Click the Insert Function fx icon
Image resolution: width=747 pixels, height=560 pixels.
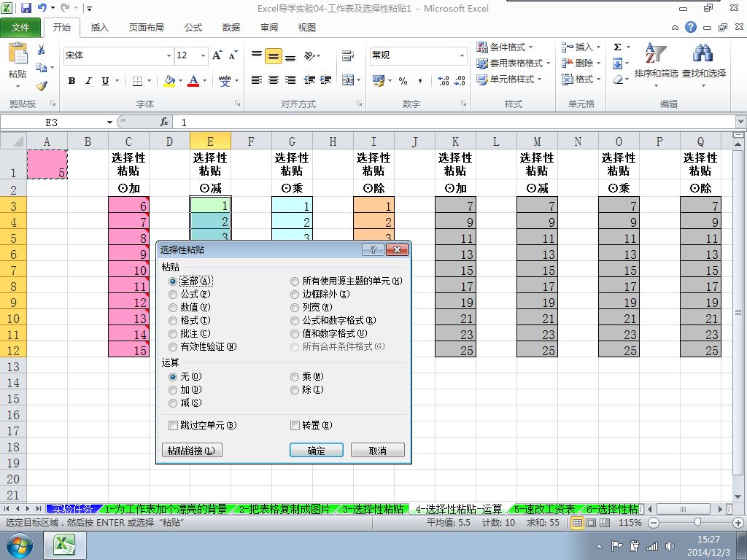[x=164, y=122]
